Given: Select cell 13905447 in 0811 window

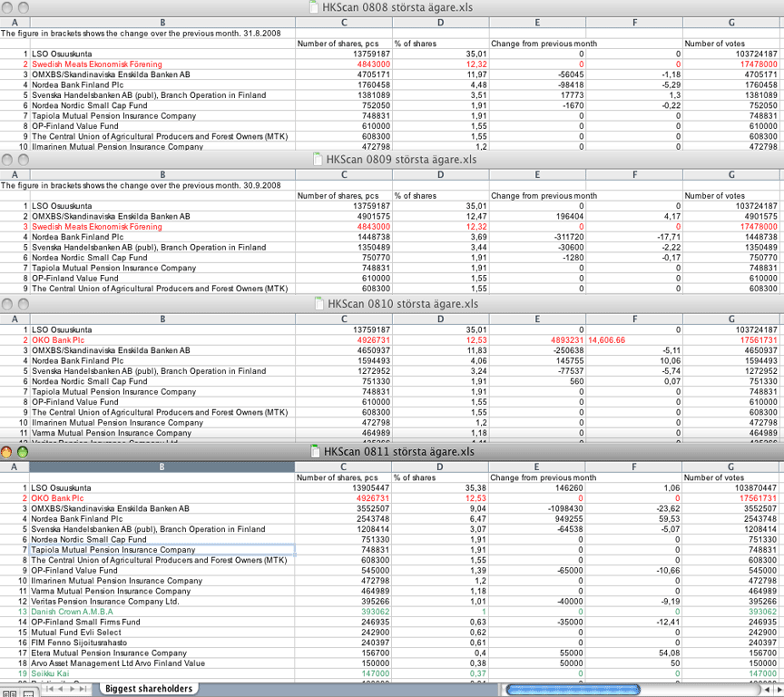Looking at the screenshot, I should click(x=343, y=487).
